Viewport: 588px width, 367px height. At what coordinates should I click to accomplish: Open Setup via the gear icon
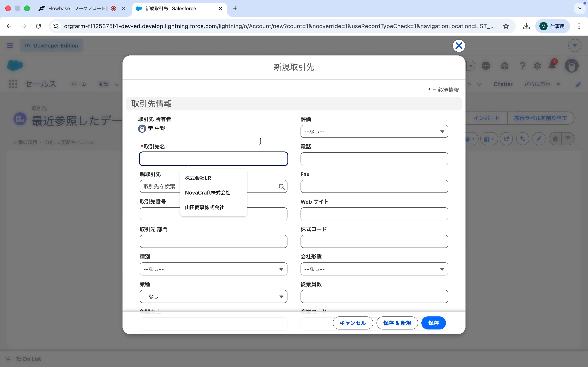[537, 66]
